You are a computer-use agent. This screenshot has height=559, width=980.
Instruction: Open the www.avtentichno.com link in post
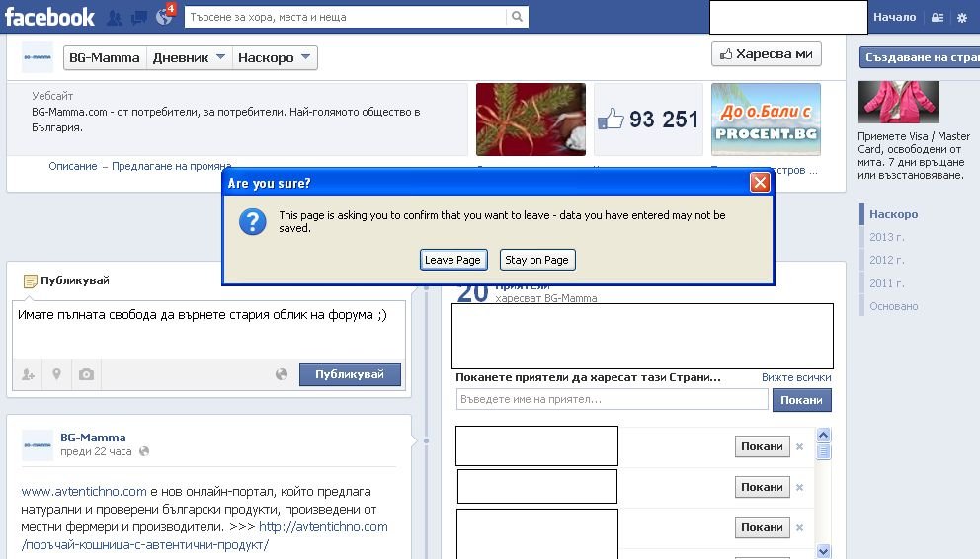pyautogui.click(x=84, y=491)
